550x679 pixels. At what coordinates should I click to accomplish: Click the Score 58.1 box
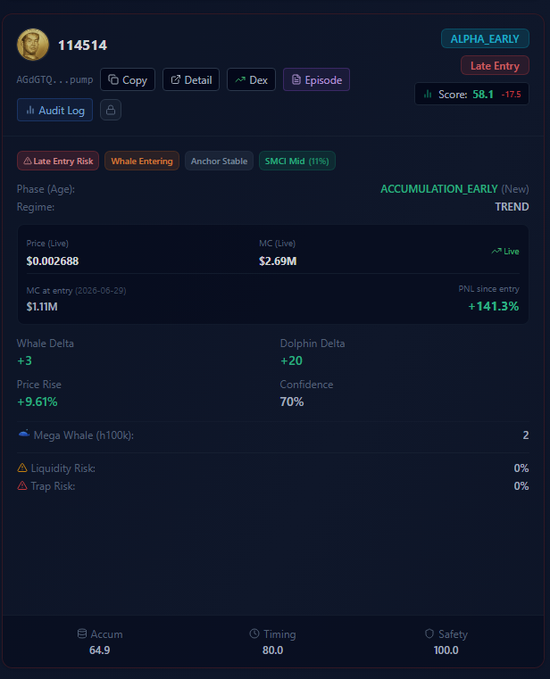(x=472, y=94)
